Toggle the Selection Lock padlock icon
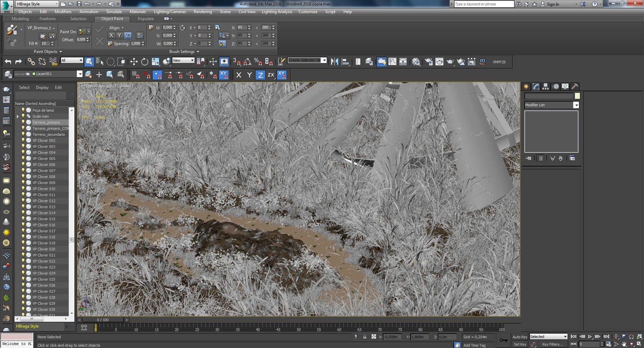Screen dimensions: 644x348 point(365,337)
